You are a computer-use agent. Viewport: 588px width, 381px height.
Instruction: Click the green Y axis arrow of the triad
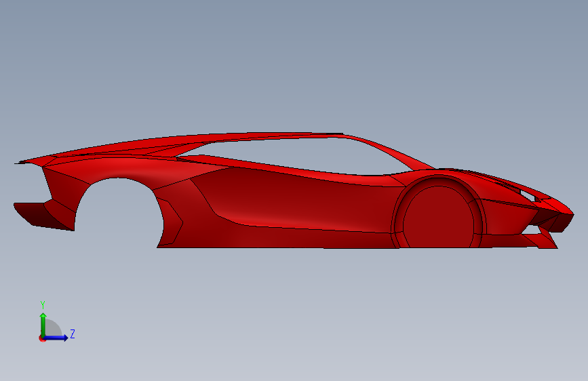pos(43,325)
